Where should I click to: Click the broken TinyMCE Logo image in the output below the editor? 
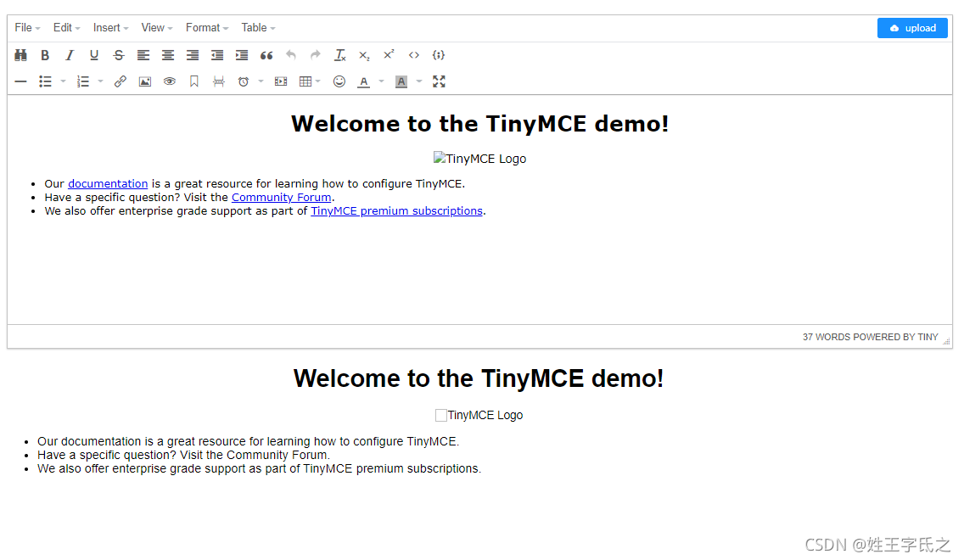pyautogui.click(x=479, y=416)
